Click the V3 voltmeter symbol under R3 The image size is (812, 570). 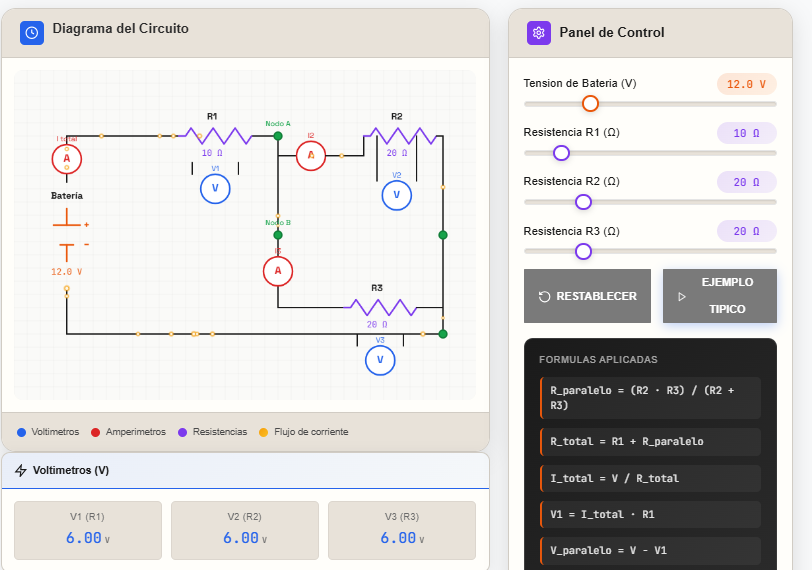pyautogui.click(x=380, y=360)
